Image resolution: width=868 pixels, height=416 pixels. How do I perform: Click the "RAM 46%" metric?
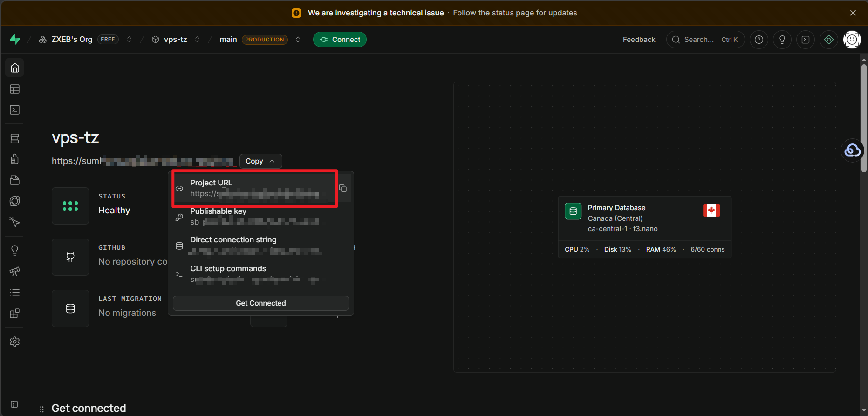coord(661,249)
